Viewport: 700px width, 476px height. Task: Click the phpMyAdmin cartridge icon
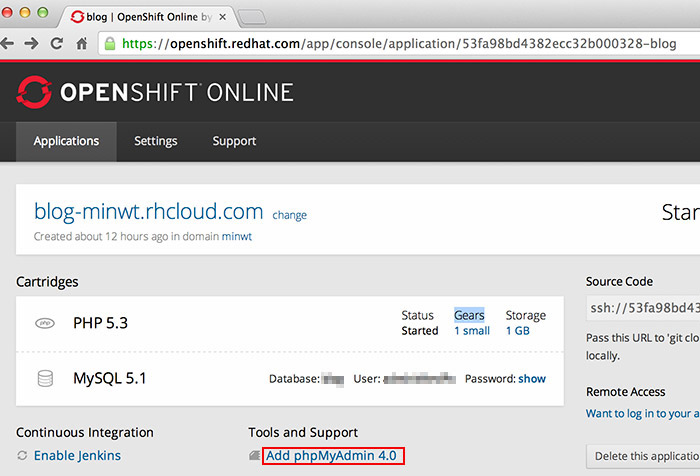(x=254, y=455)
